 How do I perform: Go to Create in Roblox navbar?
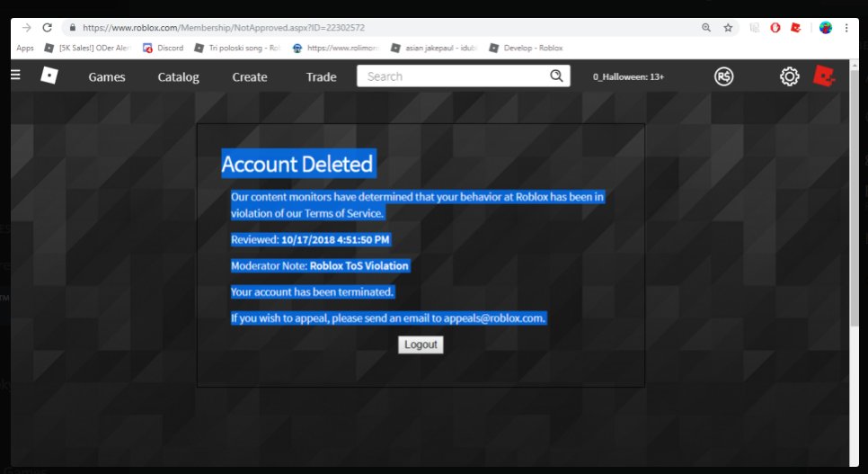[250, 77]
